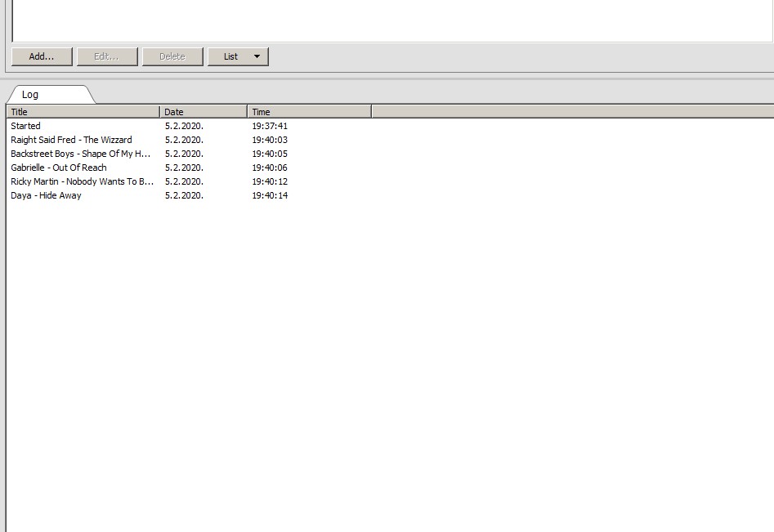Select Raight Said Fred - The Wizzard row
This screenshot has height=532, width=774.
coord(72,140)
